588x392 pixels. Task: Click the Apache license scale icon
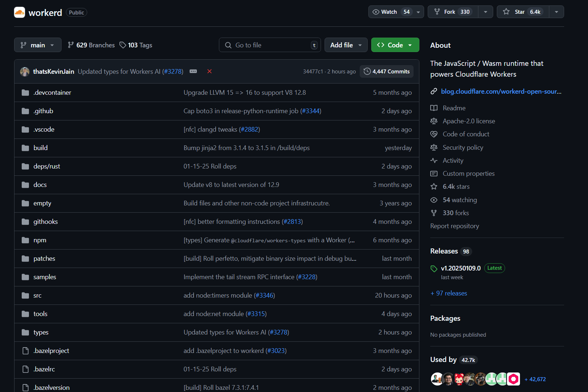click(434, 121)
